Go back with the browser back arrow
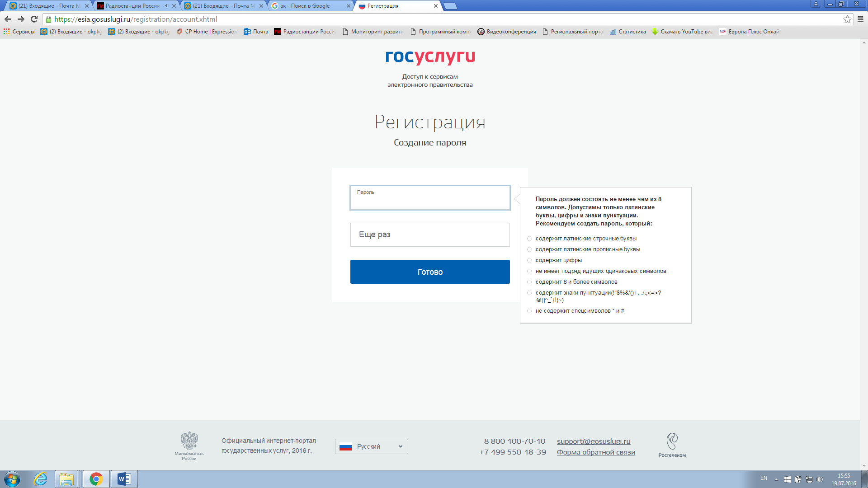 tap(8, 19)
